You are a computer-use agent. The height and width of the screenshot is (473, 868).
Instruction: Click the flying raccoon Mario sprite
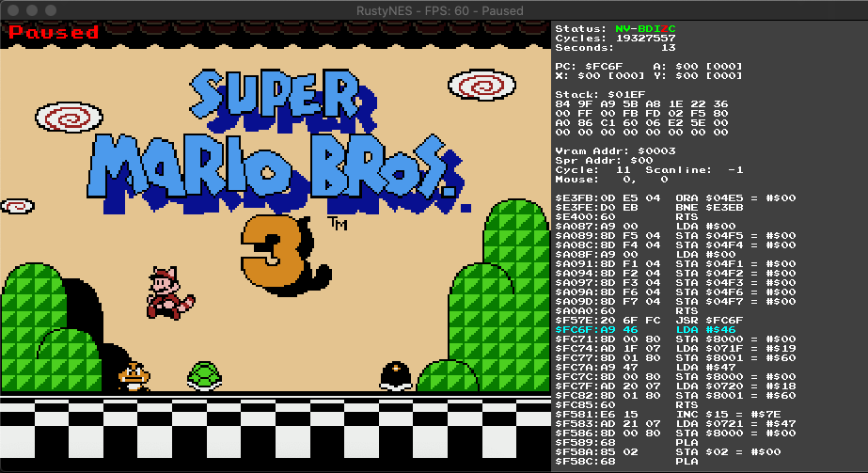coord(170,292)
